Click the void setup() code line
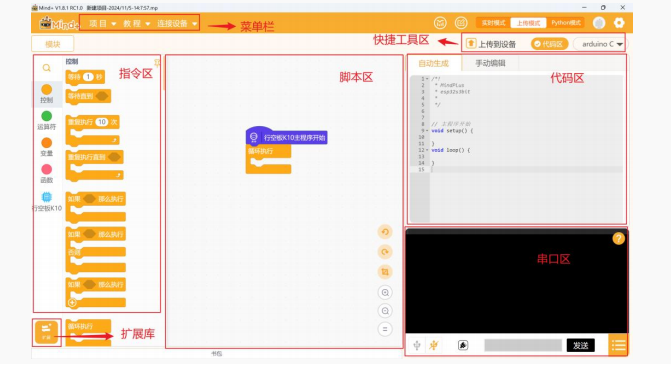 tap(452, 131)
